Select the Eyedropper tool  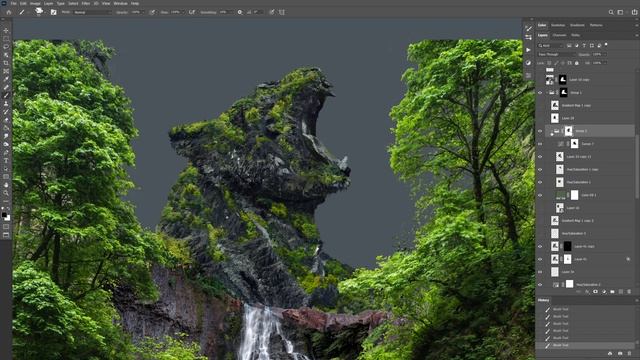pyautogui.click(x=6, y=79)
